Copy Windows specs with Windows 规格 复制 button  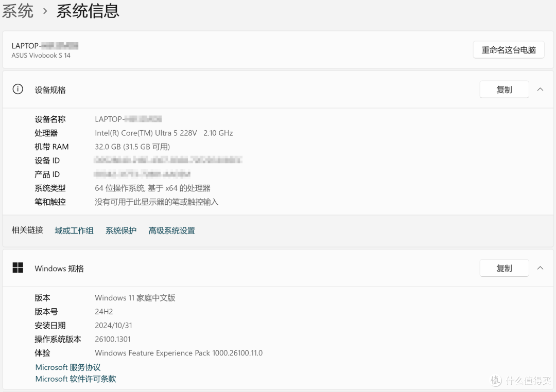click(x=504, y=269)
